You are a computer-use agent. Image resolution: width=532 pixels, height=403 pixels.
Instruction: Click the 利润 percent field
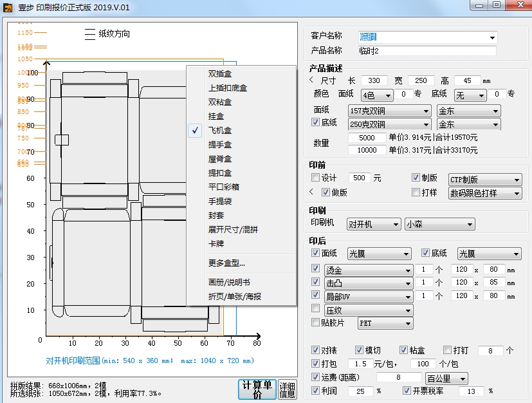click(x=360, y=391)
